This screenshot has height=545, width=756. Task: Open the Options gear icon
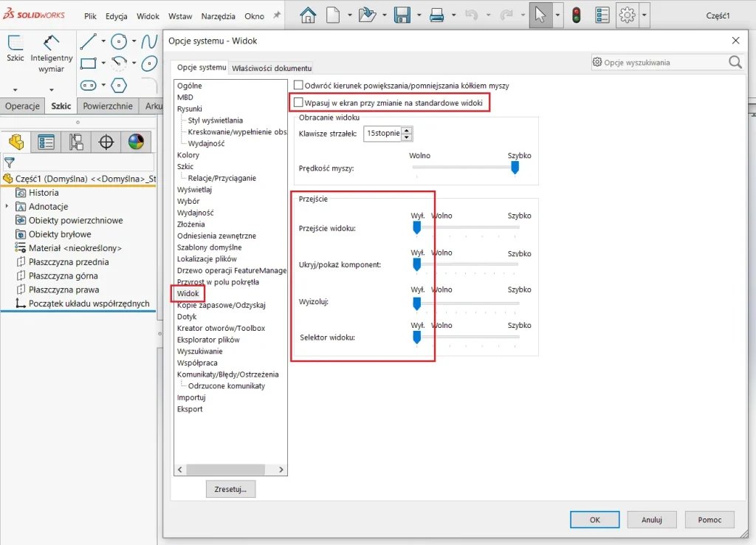point(628,16)
